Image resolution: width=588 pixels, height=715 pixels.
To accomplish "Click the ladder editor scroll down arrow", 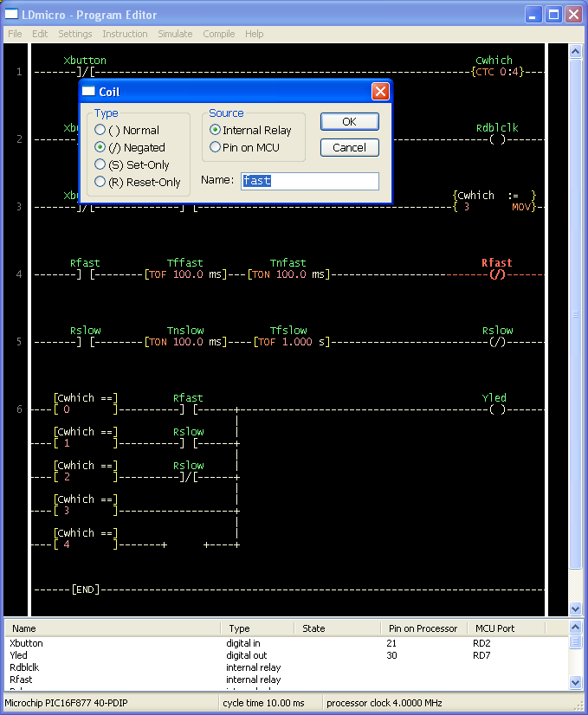I will [575, 609].
